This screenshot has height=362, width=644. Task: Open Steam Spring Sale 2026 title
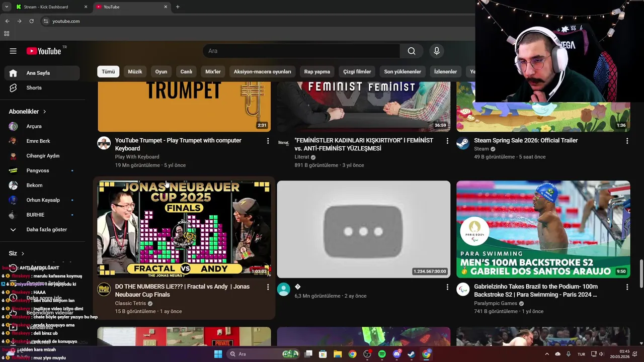pos(526,140)
